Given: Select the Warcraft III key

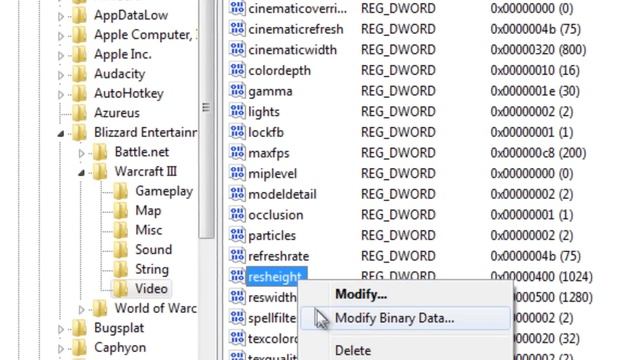Looking at the screenshot, I should click(x=146, y=171).
